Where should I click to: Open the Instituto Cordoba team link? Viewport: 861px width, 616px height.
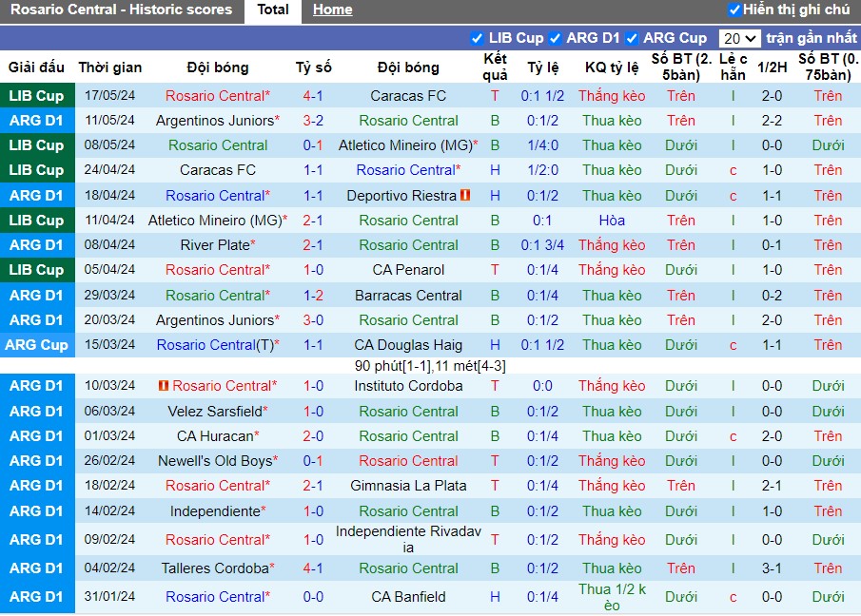pos(408,386)
